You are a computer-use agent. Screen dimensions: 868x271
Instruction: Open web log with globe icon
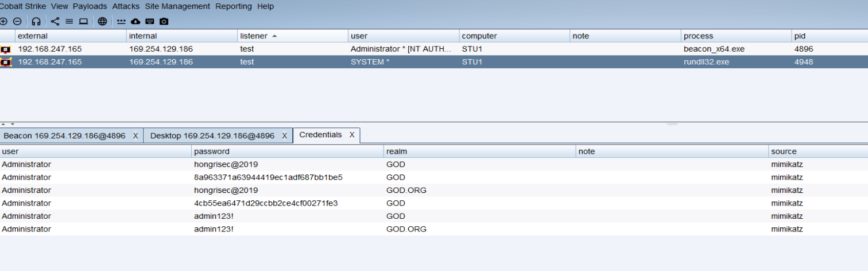pos(102,21)
